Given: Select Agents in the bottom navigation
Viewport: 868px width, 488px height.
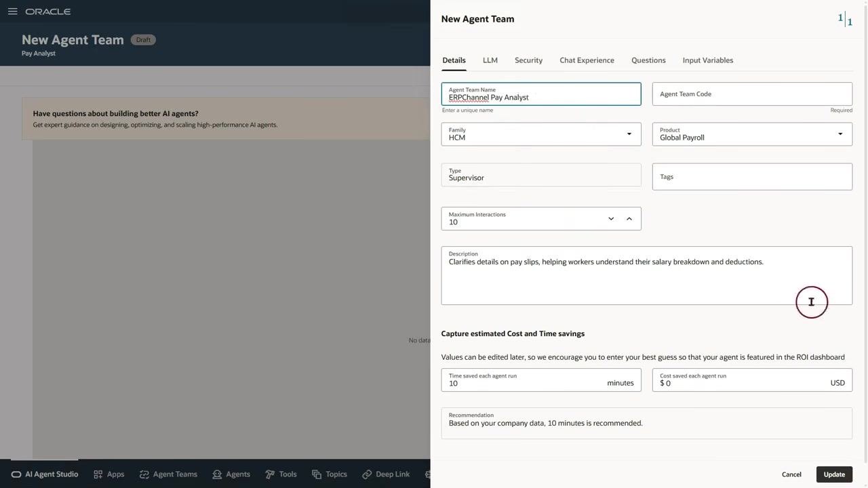Looking at the screenshot, I should [231, 474].
